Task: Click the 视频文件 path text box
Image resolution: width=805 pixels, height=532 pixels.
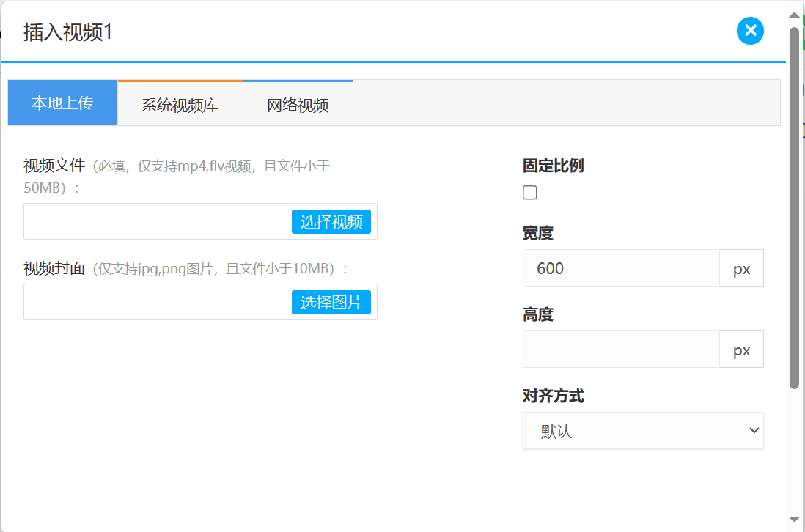Action: point(158,222)
